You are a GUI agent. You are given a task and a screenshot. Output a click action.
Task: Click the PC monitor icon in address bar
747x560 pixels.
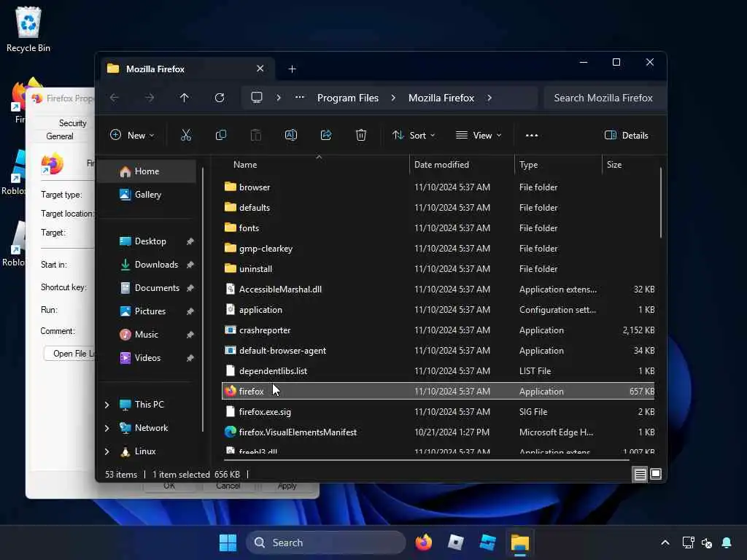(x=257, y=98)
